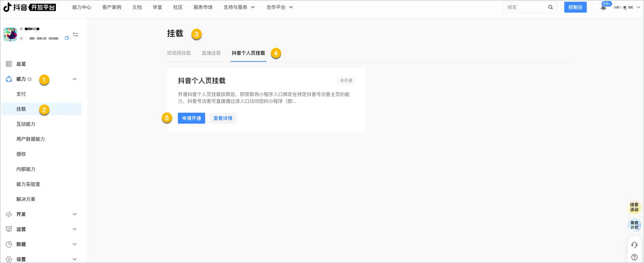This screenshot has width=644, height=263.
Task: Expand the 开发 sidebar section
Action: tap(75, 214)
